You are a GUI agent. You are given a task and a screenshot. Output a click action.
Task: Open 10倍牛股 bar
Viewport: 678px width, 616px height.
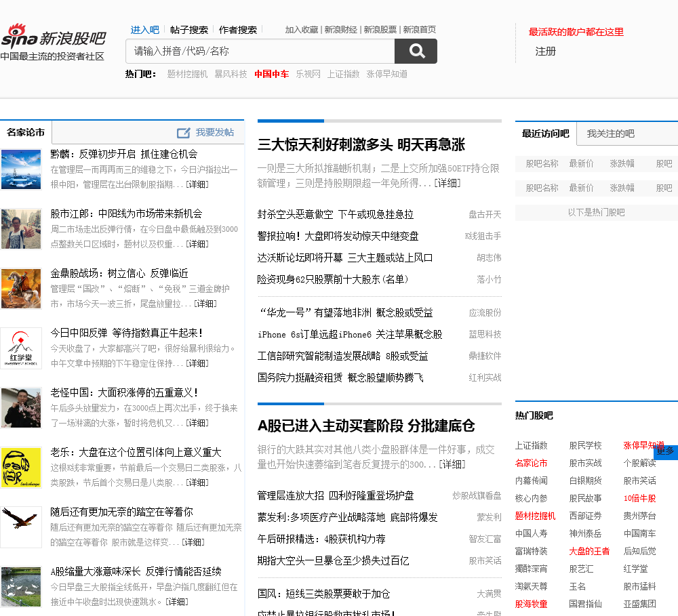[x=639, y=498]
